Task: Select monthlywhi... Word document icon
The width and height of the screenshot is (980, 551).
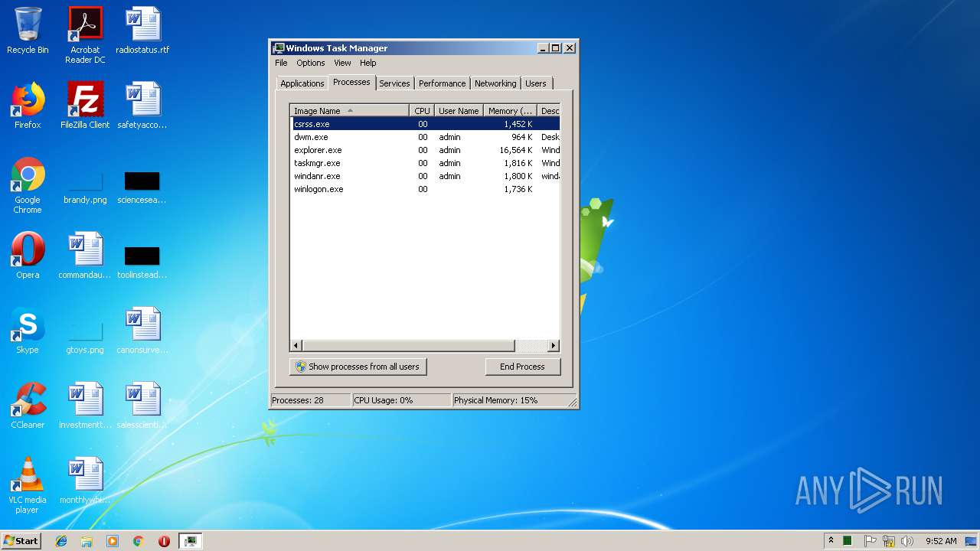Action: pos(85,481)
